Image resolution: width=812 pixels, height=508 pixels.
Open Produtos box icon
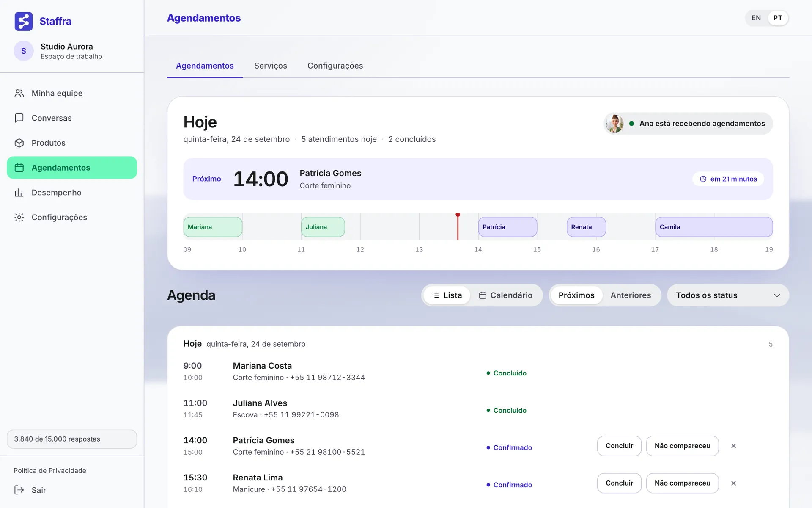[x=19, y=143]
